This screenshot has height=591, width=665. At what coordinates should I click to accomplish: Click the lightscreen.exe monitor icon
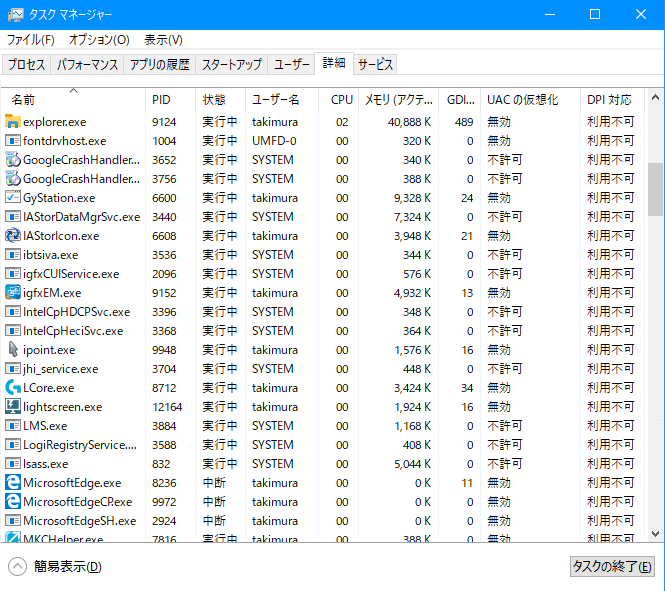coord(13,406)
